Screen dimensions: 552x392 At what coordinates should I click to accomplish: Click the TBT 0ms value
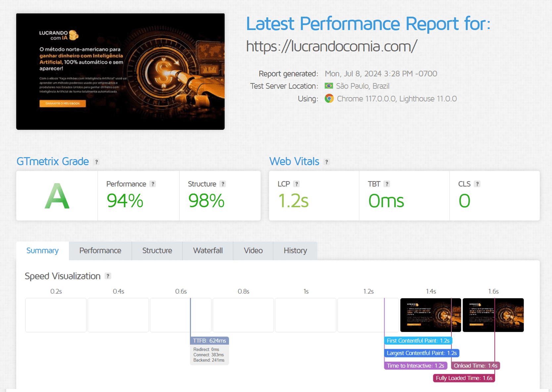coord(386,201)
